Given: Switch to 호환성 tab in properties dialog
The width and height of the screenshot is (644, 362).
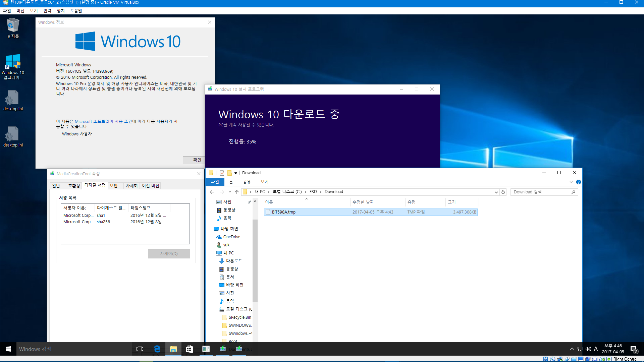Looking at the screenshot, I should click(x=74, y=186).
